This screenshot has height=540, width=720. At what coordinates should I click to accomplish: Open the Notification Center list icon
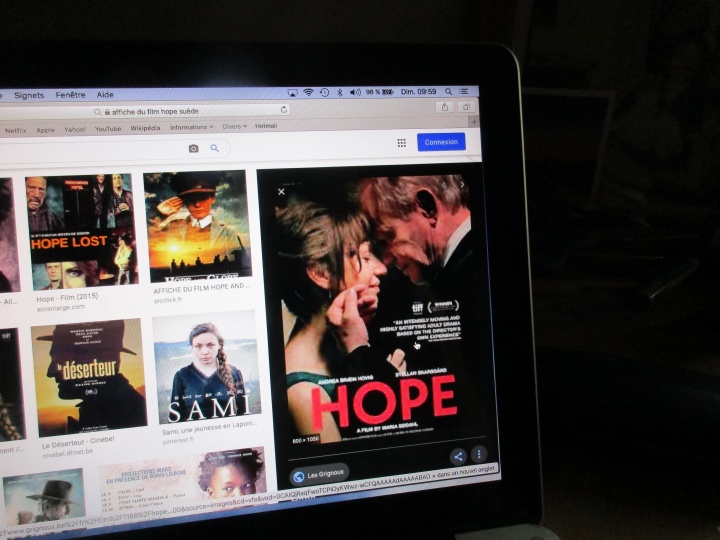[x=464, y=91]
